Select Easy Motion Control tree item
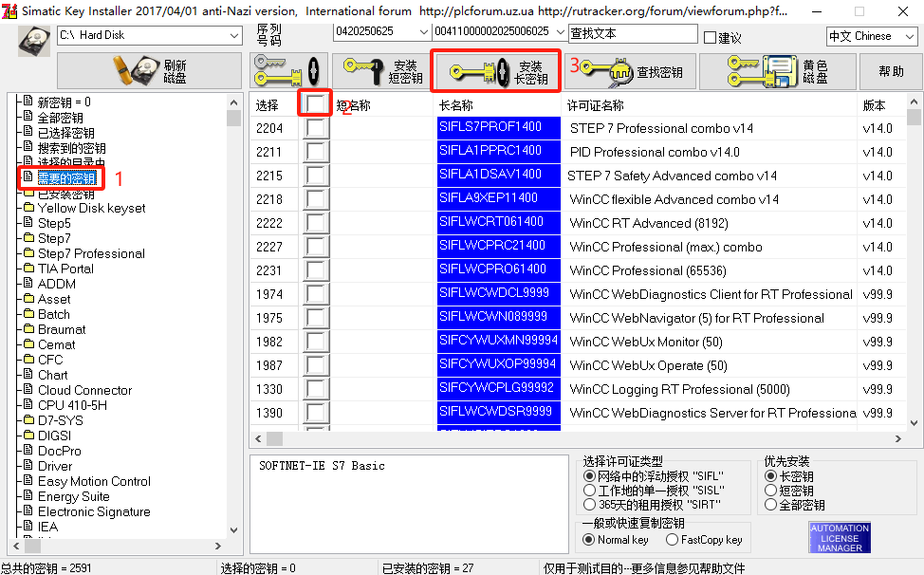924x575 pixels. [94, 481]
